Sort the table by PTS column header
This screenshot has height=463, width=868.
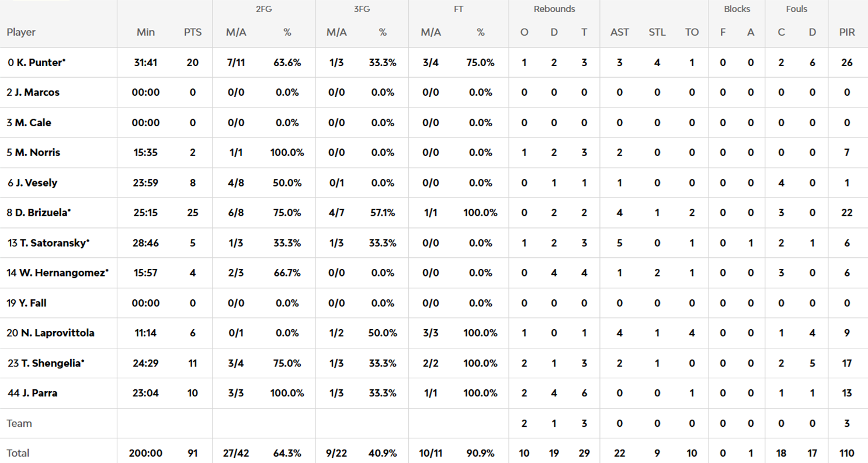(193, 33)
